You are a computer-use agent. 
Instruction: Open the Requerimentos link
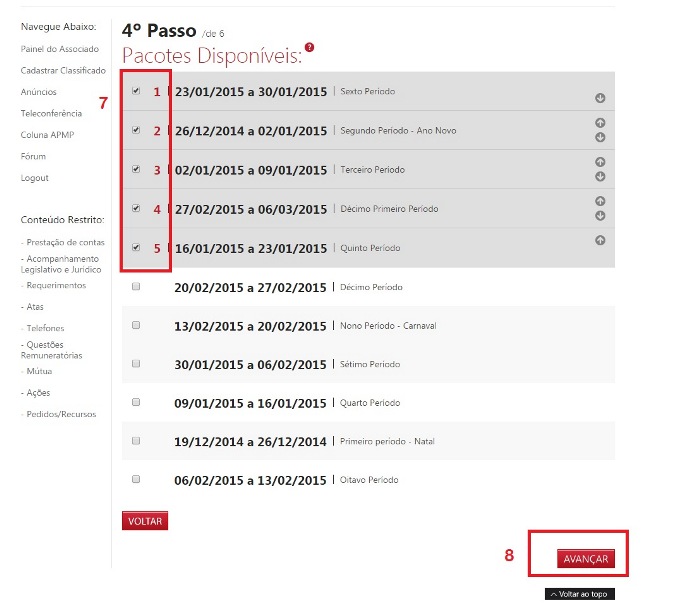53,285
